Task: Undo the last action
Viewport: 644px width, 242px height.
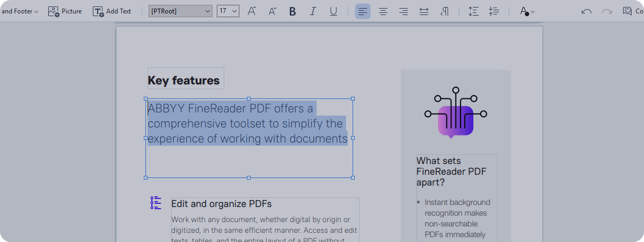Action: pos(586,11)
